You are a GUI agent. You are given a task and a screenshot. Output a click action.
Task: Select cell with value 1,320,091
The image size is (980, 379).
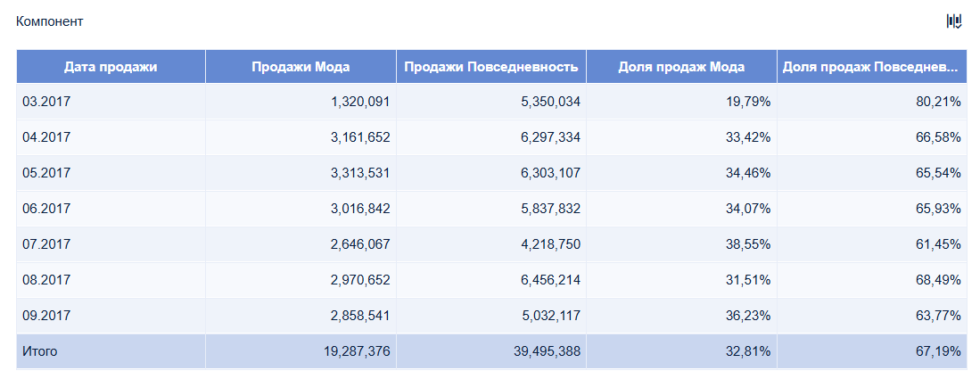301,102
